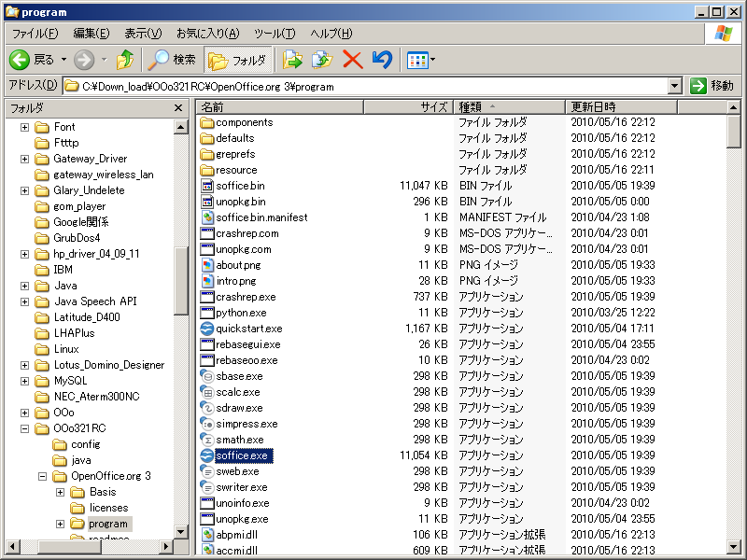Select soffice.bin.manifest file icon

click(x=206, y=217)
